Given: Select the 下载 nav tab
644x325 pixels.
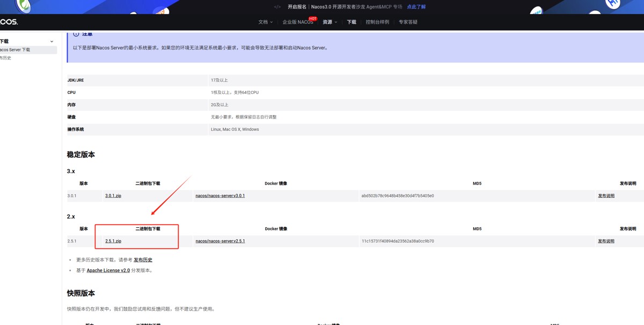Looking at the screenshot, I should click(352, 22).
